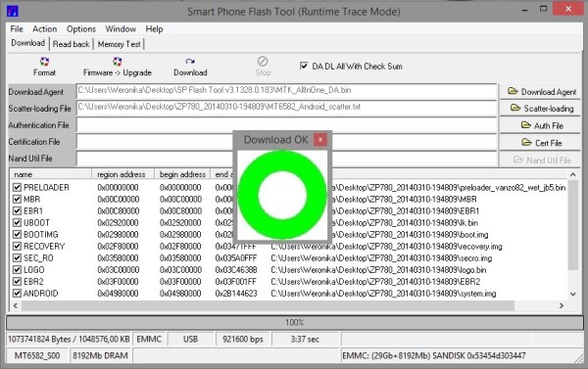Select the recovery.img file path
Image resolution: width=588 pixels, height=369 pixels.
click(386, 246)
